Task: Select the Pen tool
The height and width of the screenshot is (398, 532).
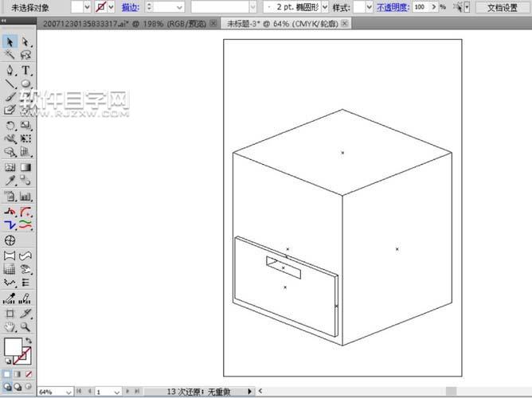Action: click(10, 70)
